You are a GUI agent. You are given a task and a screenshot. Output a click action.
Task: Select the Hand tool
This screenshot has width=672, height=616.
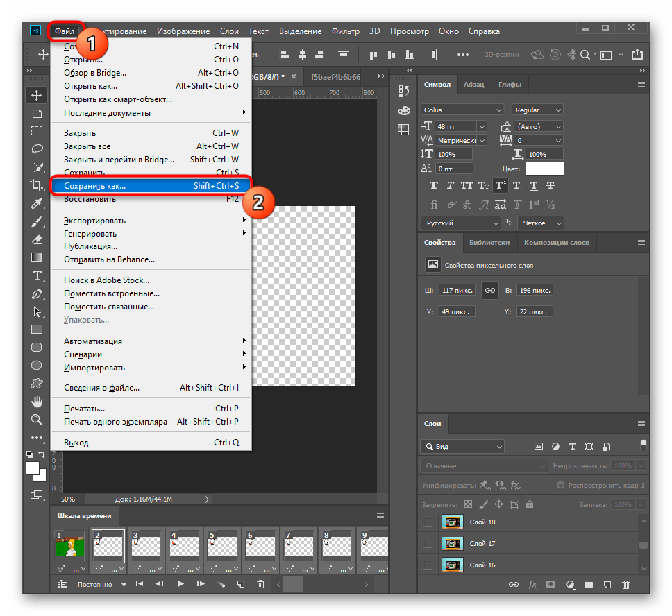coord(36,402)
